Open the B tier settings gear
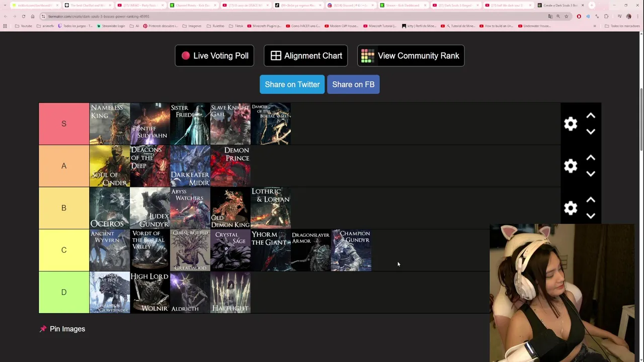The height and width of the screenshot is (362, 644). (571, 208)
